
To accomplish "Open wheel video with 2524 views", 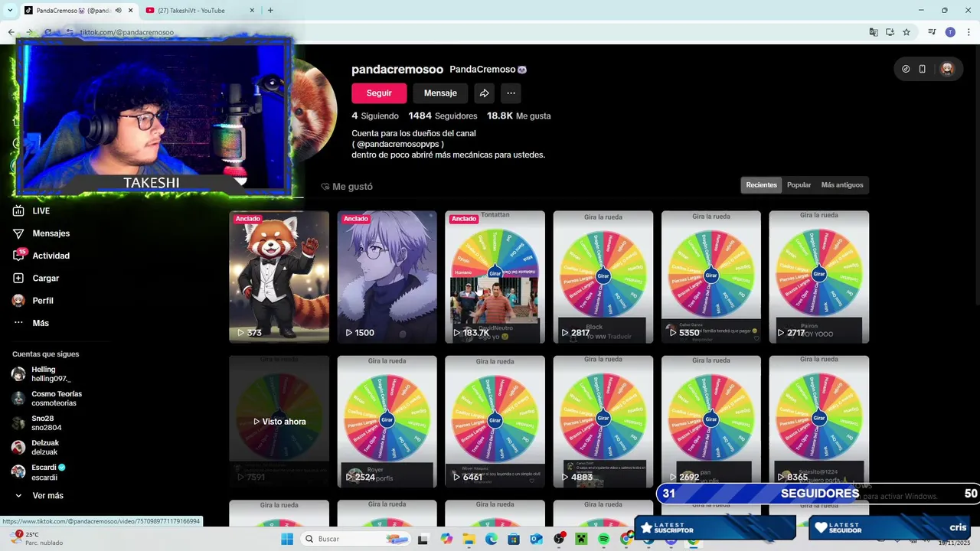I will tap(387, 422).
